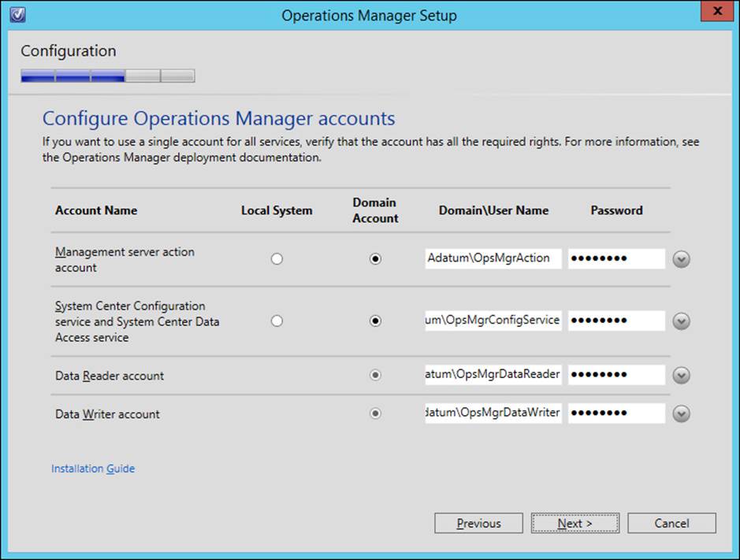Viewport: 740px width, 560px height.
Task: Click the Data Writer account password field
Action: click(616, 413)
